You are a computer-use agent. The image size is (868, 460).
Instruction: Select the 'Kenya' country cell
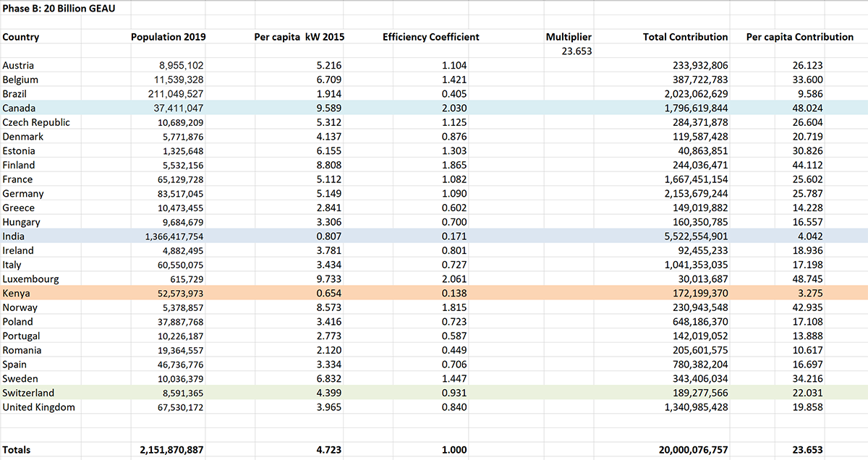(x=16, y=293)
